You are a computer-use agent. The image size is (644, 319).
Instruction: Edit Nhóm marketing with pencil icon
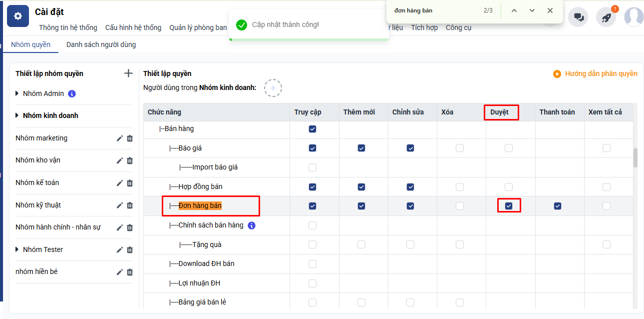point(119,138)
